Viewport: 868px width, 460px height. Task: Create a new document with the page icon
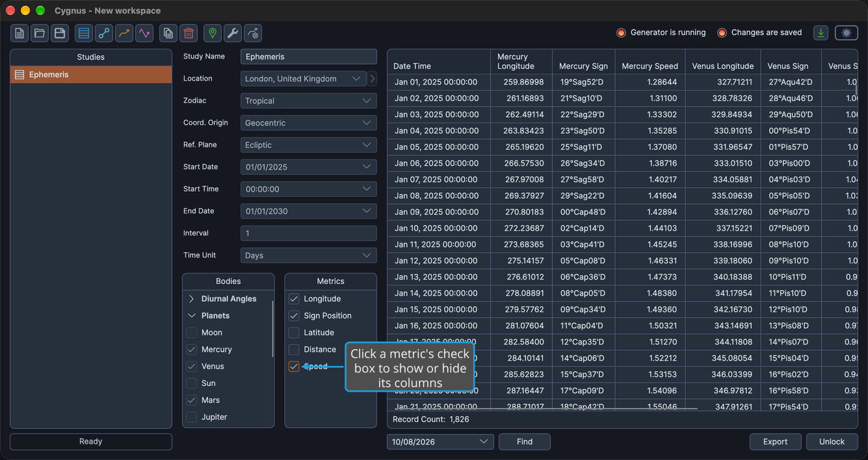tap(20, 33)
